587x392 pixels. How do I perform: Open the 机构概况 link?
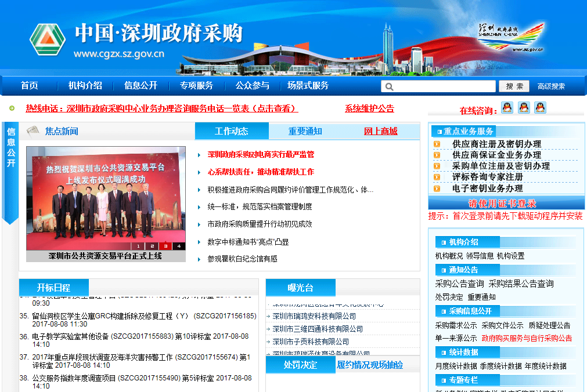449,256
